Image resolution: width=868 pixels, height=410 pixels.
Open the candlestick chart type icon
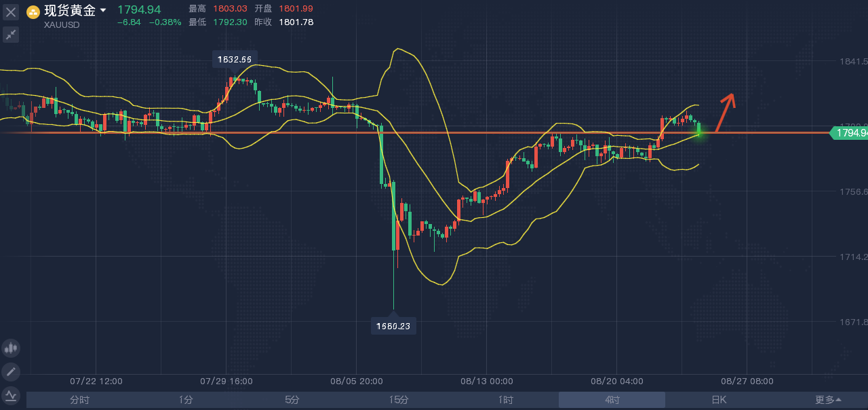(x=11, y=348)
